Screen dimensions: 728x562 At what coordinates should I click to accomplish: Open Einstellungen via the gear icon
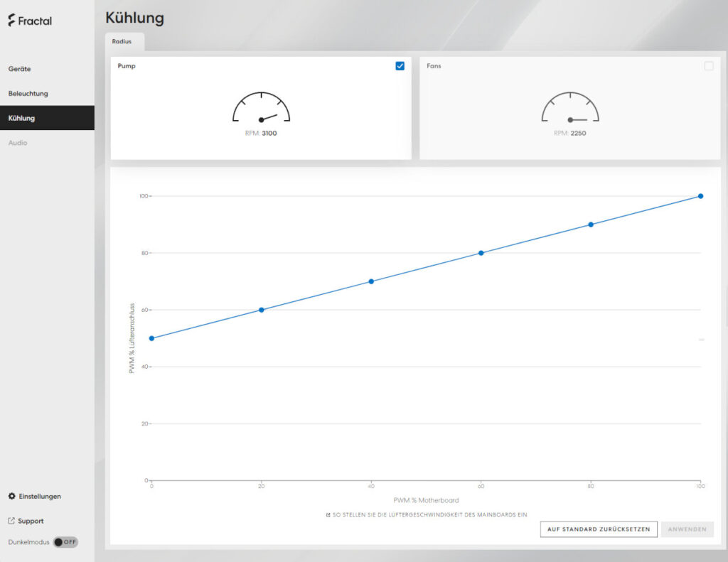coord(12,496)
